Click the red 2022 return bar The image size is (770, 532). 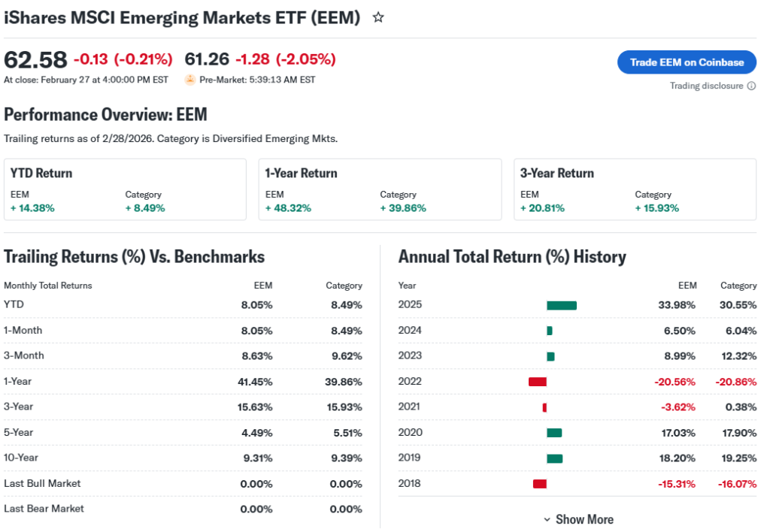(537, 382)
